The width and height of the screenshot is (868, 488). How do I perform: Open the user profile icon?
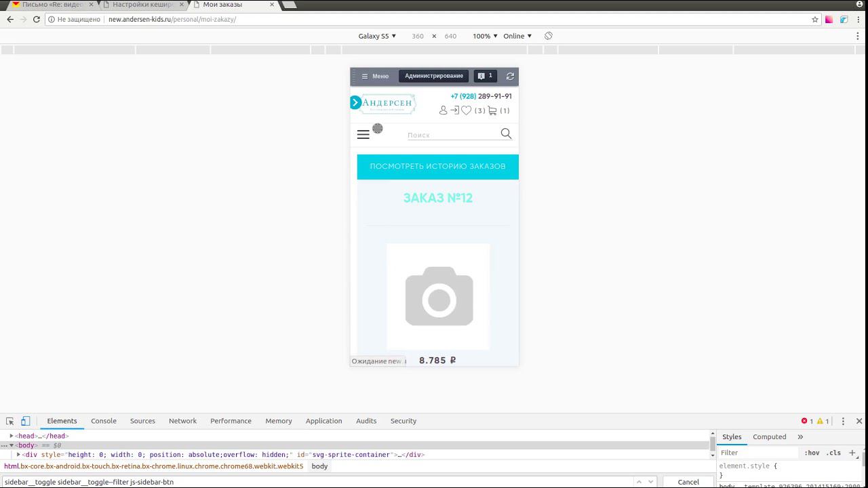[443, 110]
